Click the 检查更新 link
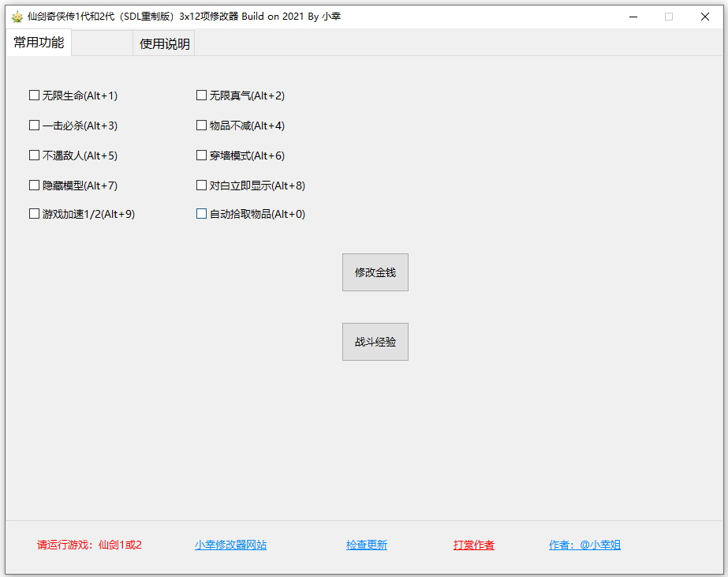Screen dimensions: 728x577 click(x=367, y=545)
